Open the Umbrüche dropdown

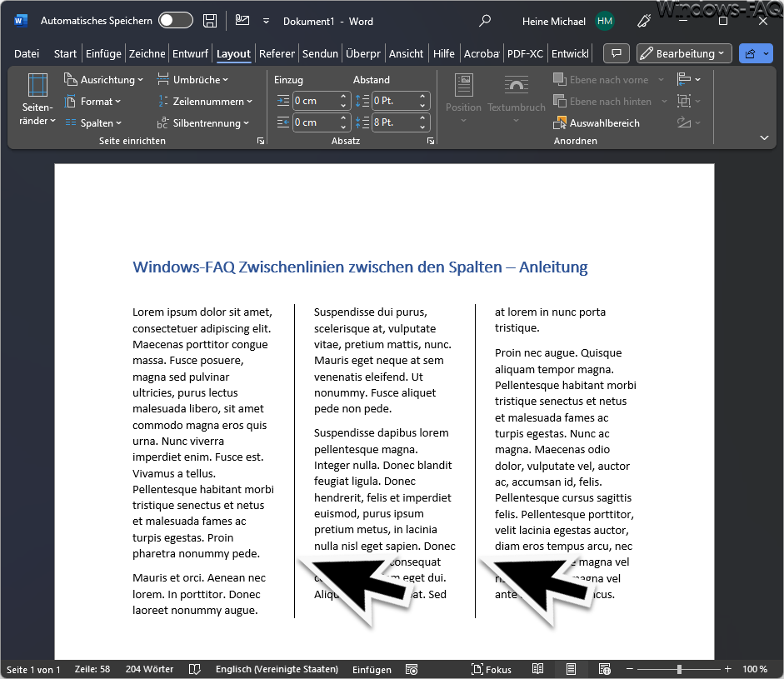pos(192,79)
